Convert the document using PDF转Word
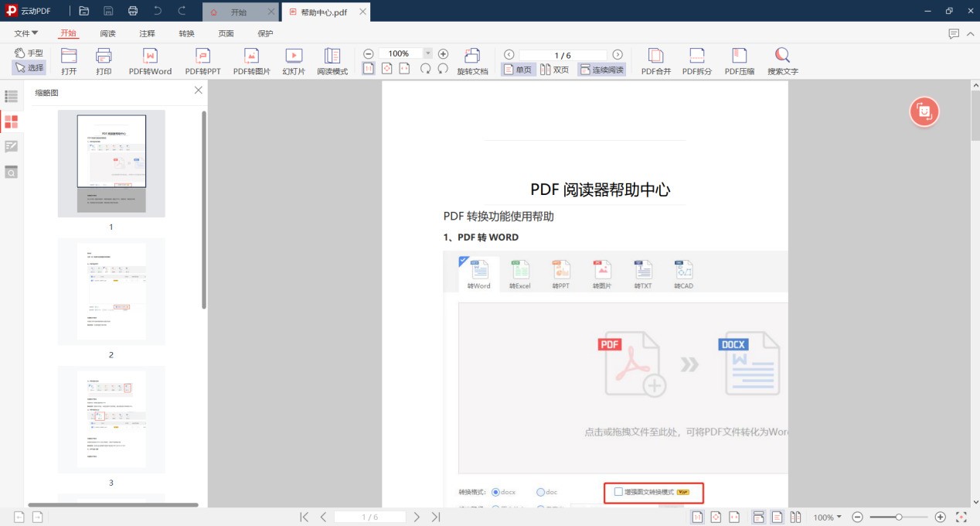980x526 pixels. pos(151,61)
